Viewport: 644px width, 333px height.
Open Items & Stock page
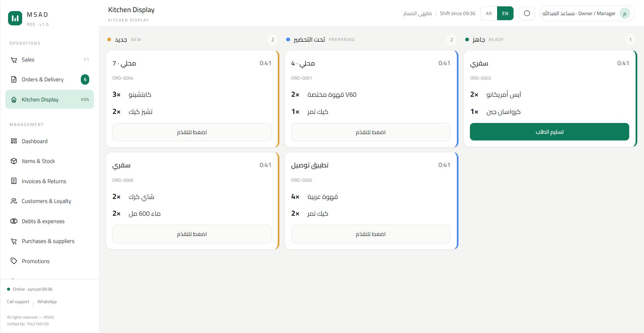(x=50, y=161)
